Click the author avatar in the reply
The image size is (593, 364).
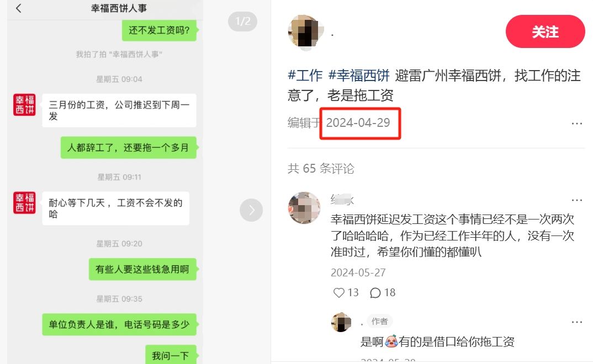click(x=341, y=322)
